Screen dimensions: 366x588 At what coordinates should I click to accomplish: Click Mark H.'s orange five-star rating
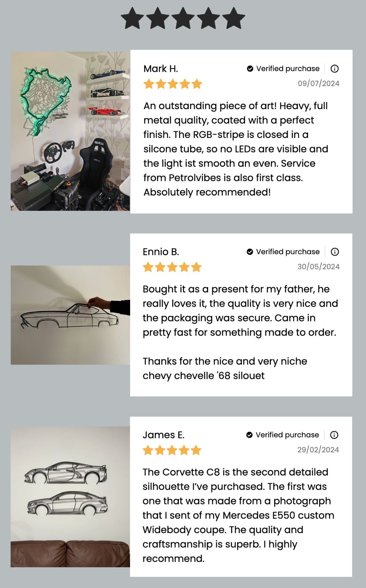173,84
